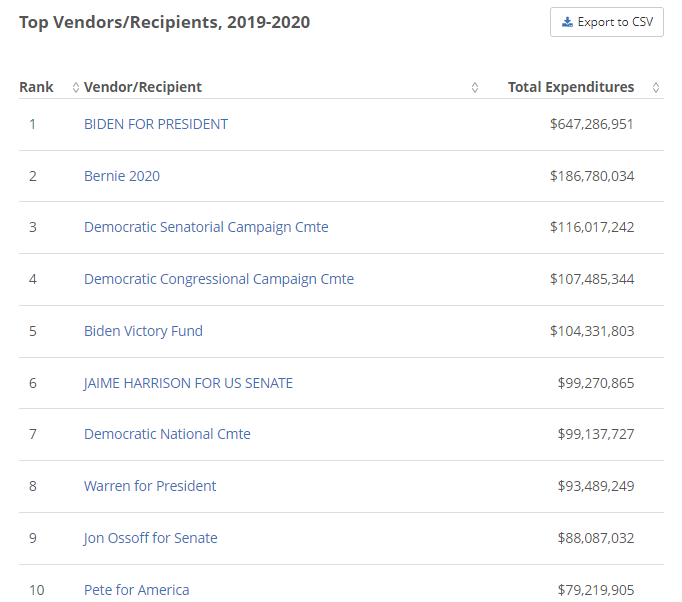Sort table by Rank column arrows

pos(76,87)
